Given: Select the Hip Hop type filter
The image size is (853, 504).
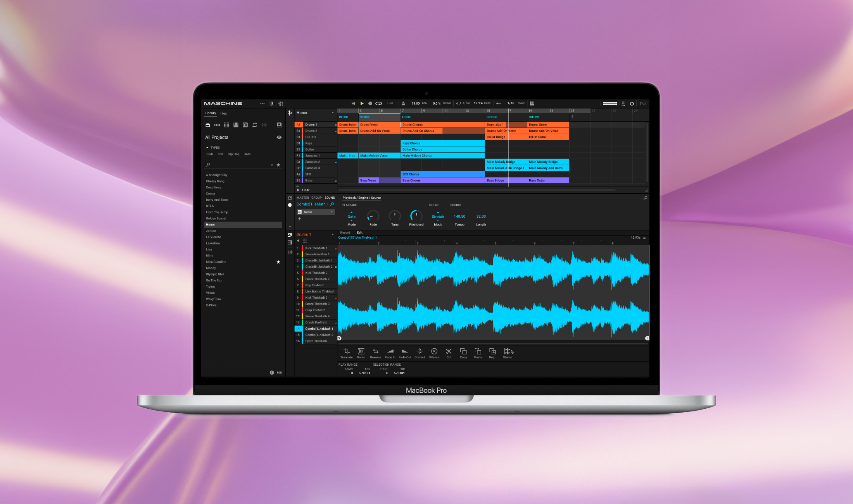Looking at the screenshot, I should 233,154.
